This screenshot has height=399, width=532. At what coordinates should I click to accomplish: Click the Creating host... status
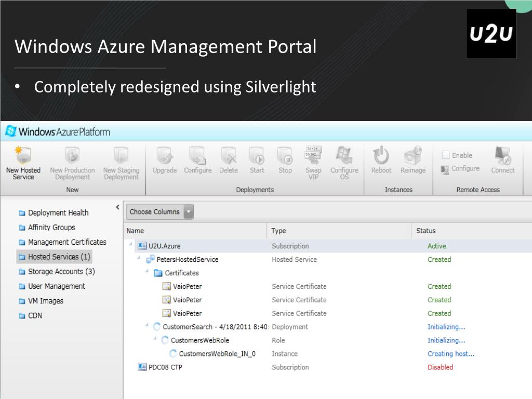[451, 353]
